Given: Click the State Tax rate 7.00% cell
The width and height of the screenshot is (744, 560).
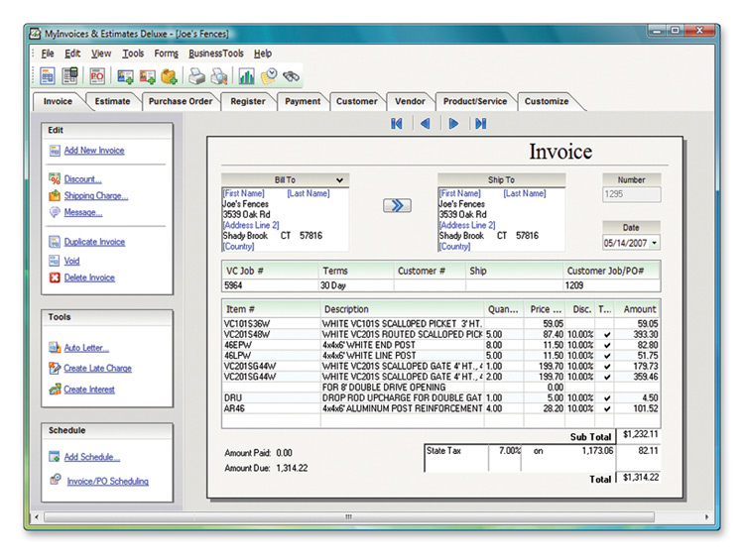Looking at the screenshot, I should 505,451.
